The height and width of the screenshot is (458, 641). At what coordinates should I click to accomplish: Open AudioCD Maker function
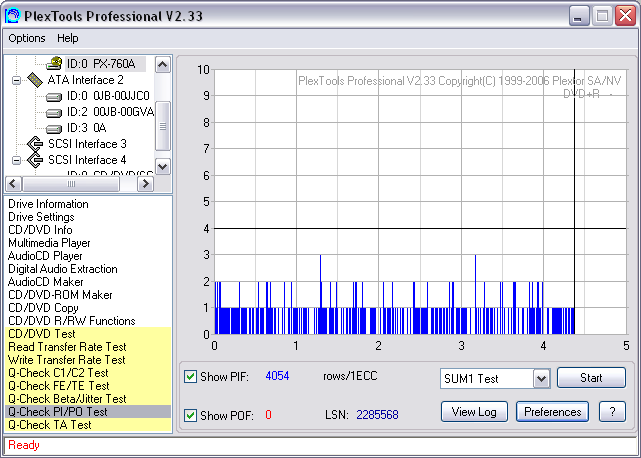pos(45,282)
